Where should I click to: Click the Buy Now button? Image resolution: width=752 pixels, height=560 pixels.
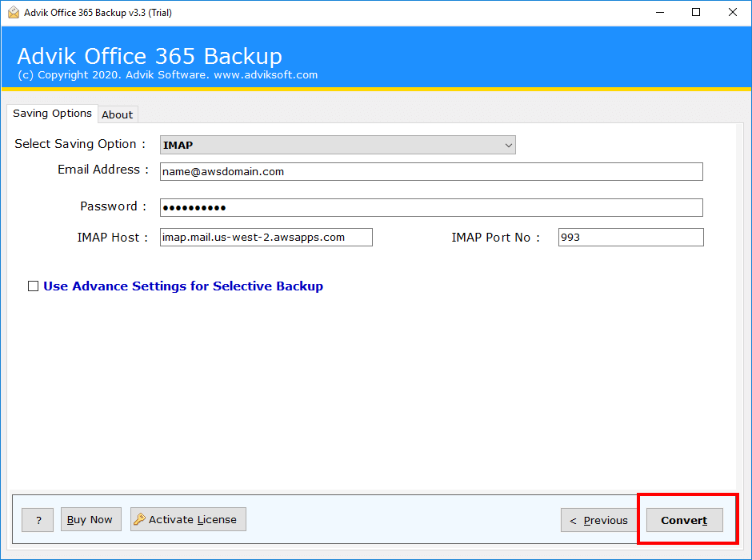[90, 520]
